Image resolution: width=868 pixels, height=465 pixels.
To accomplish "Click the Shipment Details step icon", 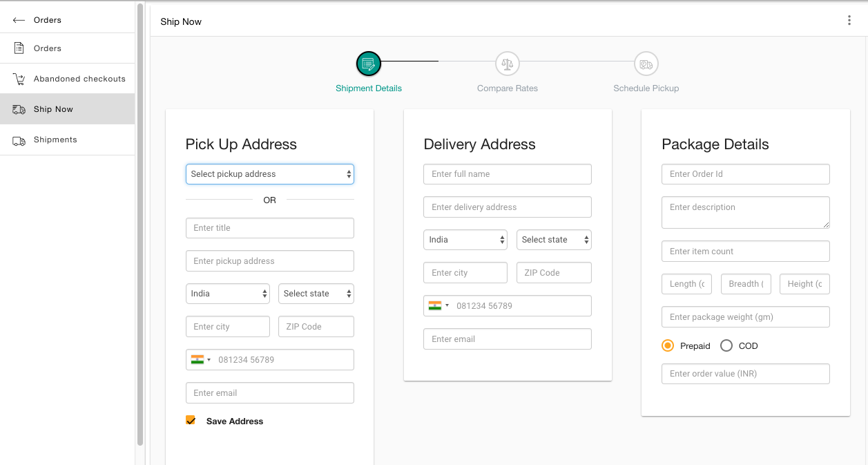I will point(369,64).
